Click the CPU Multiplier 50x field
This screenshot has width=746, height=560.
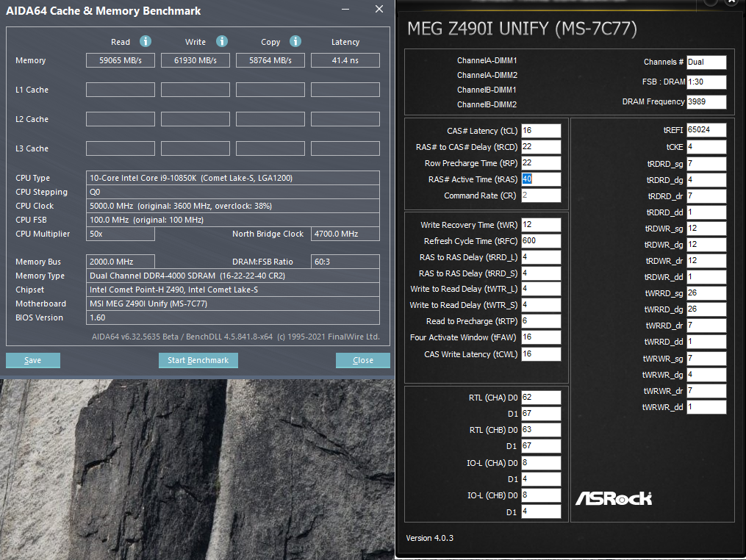[121, 234]
